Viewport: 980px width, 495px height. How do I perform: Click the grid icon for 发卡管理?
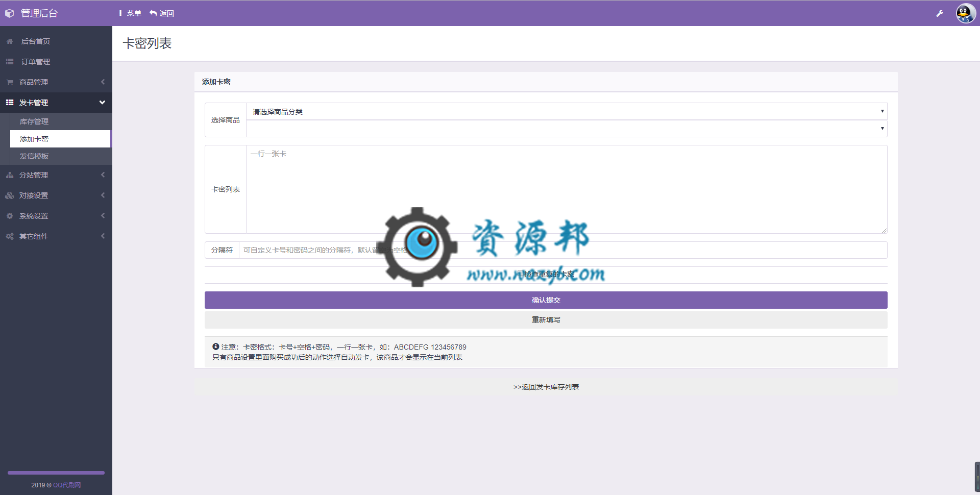10,103
